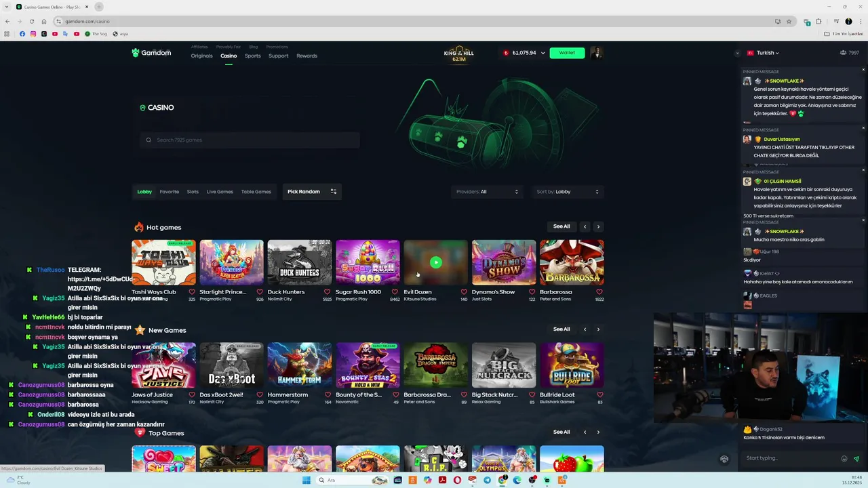The width and height of the screenshot is (868, 488).
Task: Open the Rewards menu item
Action: tap(307, 56)
